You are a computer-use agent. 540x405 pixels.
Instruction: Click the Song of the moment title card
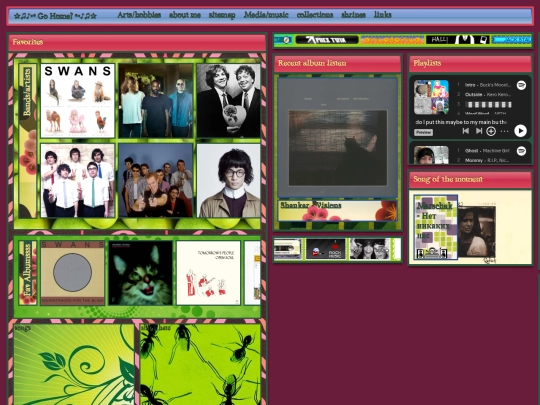[x=436, y=227]
